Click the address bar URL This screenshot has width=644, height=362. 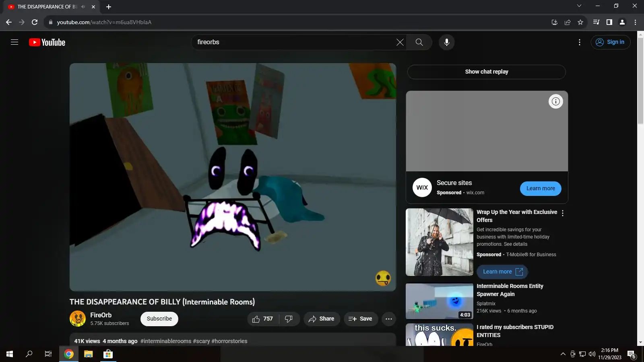pos(104,22)
